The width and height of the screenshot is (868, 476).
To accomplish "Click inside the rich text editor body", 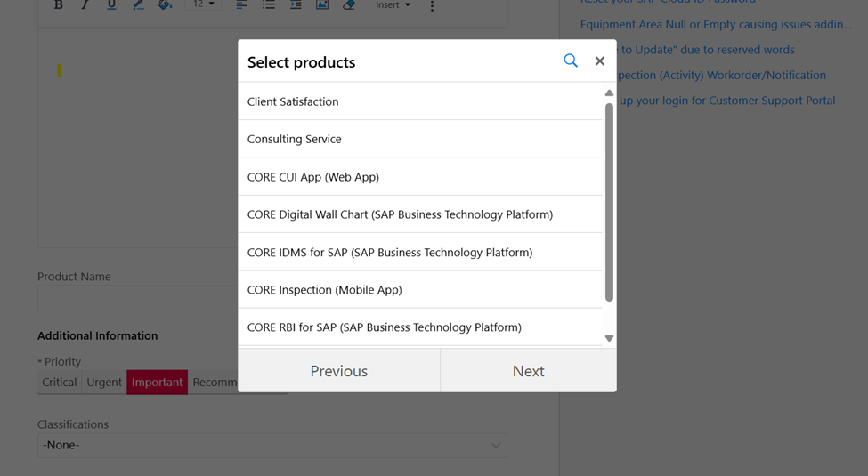I will click(138, 139).
